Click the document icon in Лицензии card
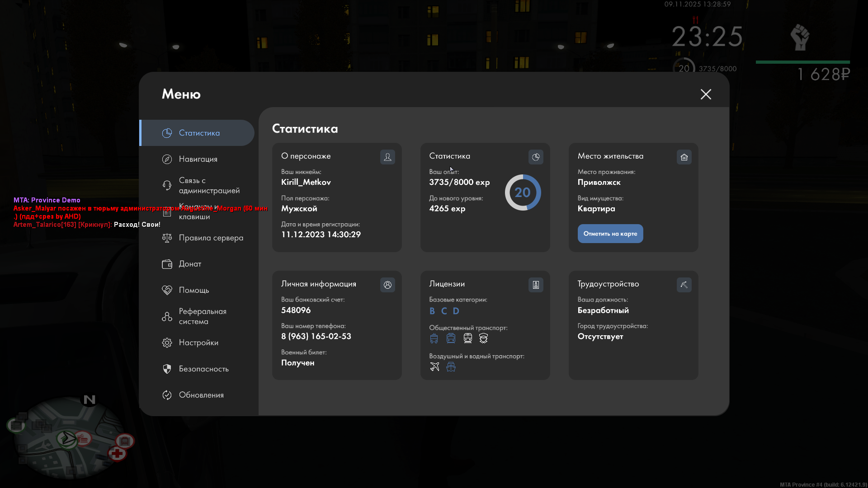868x488 pixels. tap(536, 285)
